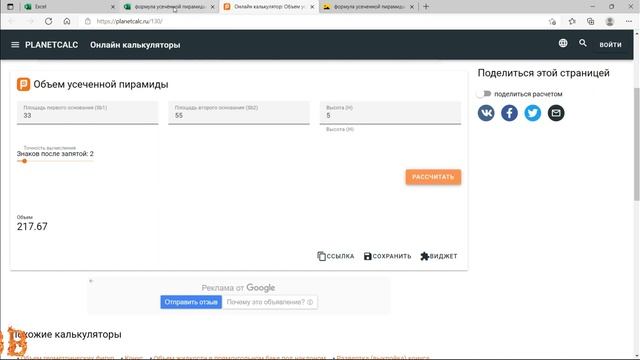Click Отправить отзыв ad feedback button
This screenshot has height=360, width=640.
(x=191, y=302)
